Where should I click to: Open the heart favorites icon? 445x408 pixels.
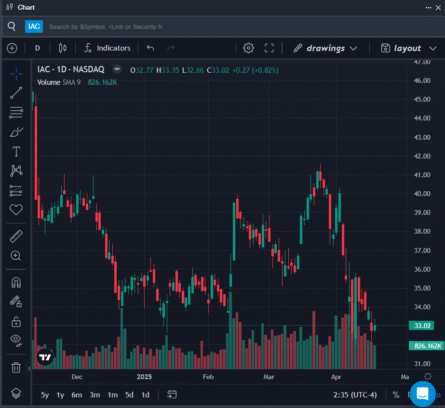coord(16,210)
